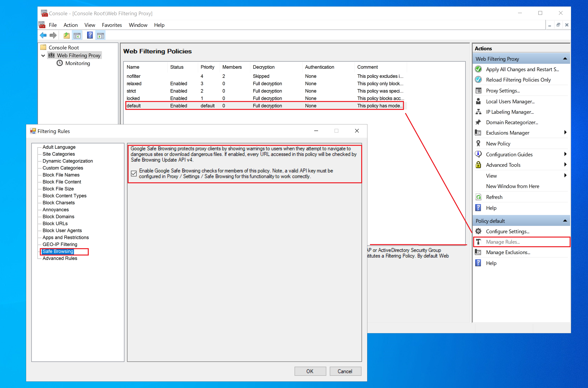588x388 pixels.
Task: Click Help icon under Policy default
Action: (478, 263)
